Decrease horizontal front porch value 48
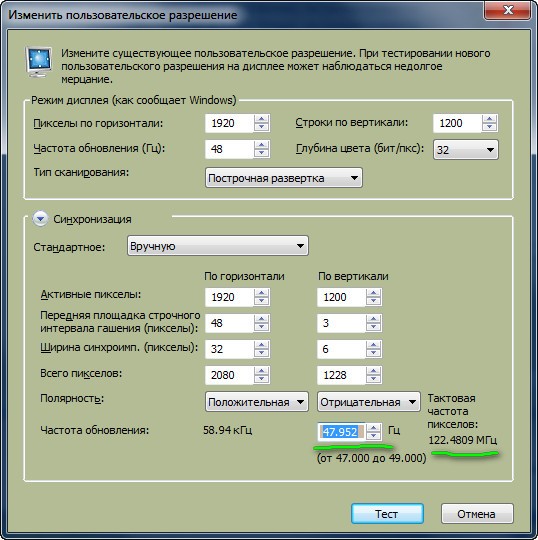The image size is (538, 540). coord(262,327)
